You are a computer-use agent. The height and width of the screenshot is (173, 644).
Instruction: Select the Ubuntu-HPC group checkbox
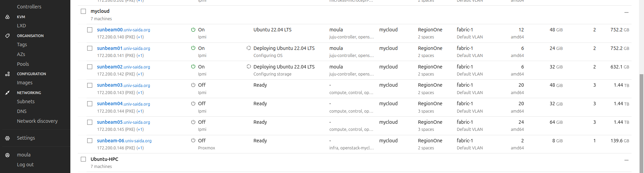coord(83,159)
